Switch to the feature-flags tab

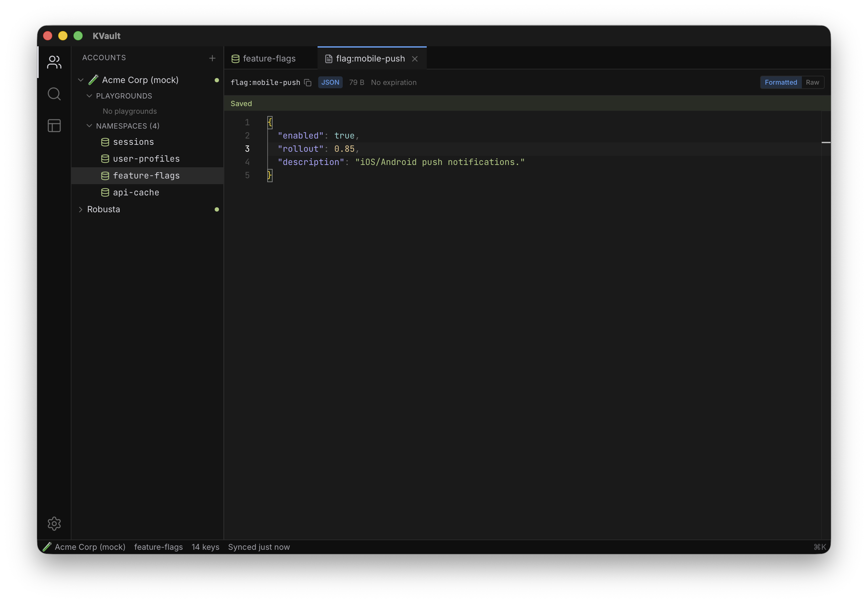tap(269, 59)
